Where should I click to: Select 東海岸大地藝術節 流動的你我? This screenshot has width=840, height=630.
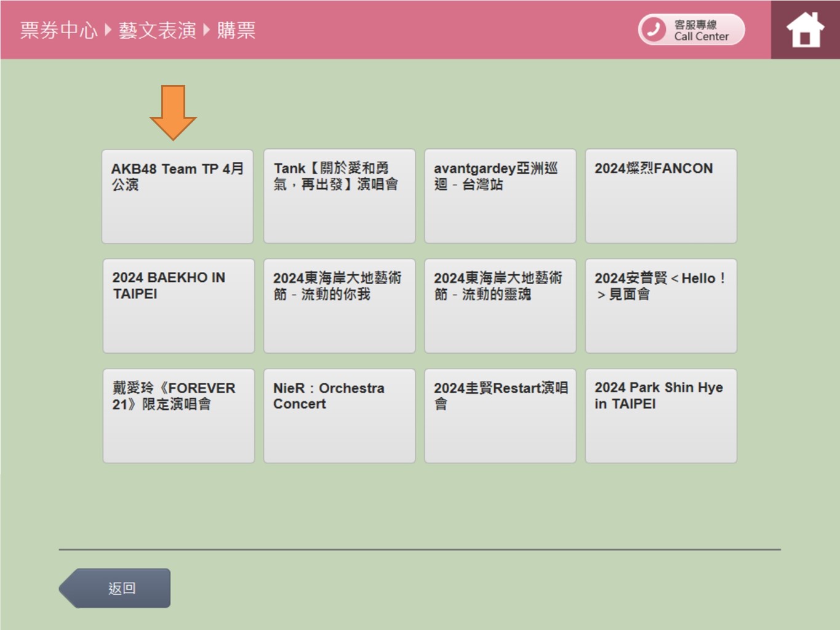(339, 306)
